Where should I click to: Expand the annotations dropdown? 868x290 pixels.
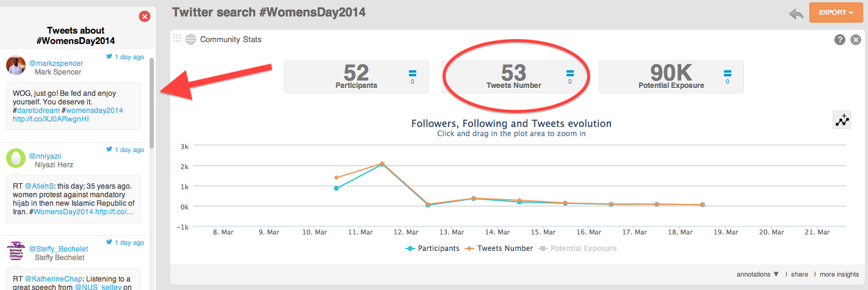pos(758,275)
